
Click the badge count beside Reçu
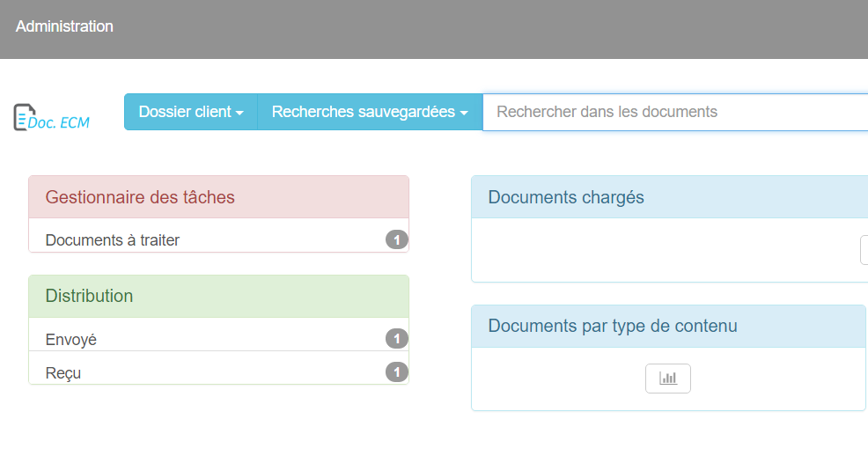point(397,371)
